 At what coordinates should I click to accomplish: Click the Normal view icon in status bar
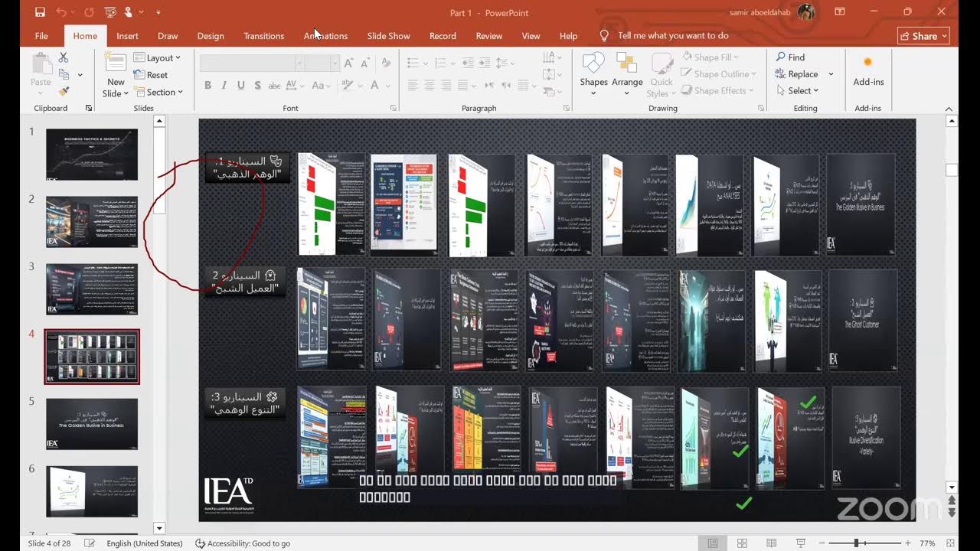coord(713,543)
